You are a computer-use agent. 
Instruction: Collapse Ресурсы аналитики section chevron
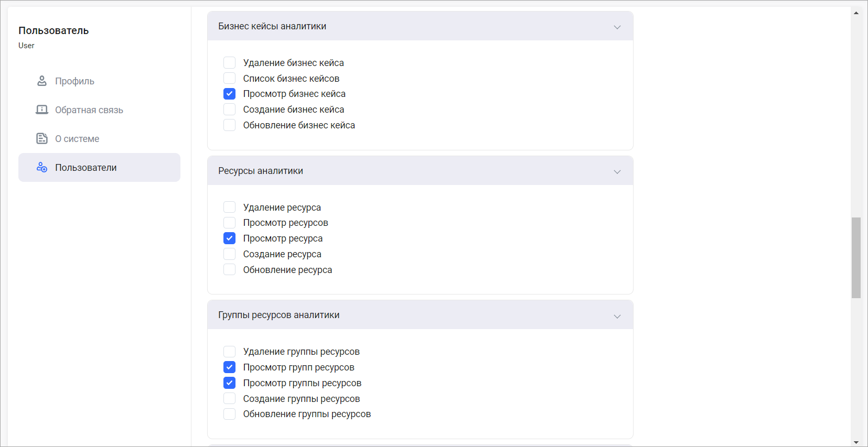pyautogui.click(x=617, y=171)
